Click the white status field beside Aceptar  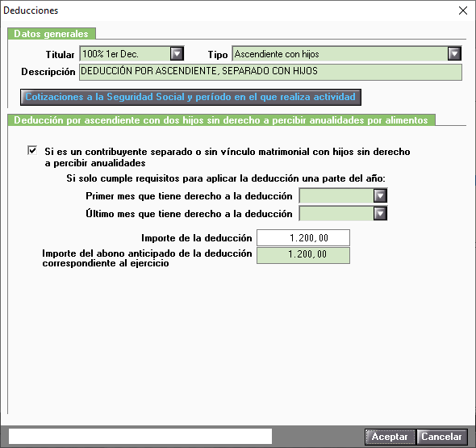coord(140,437)
